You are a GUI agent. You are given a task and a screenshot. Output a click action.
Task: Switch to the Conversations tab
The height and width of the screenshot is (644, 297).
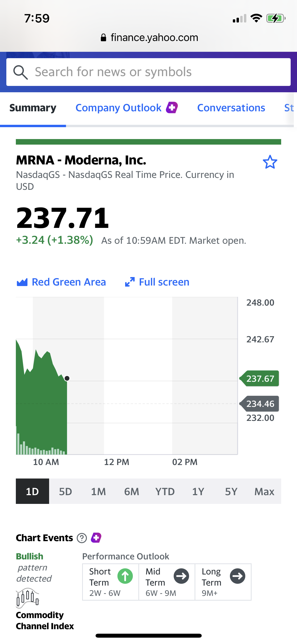click(x=231, y=108)
